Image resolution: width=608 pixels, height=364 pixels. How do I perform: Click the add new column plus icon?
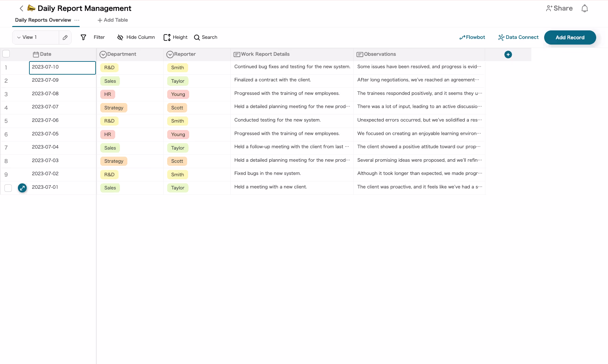pyautogui.click(x=508, y=54)
